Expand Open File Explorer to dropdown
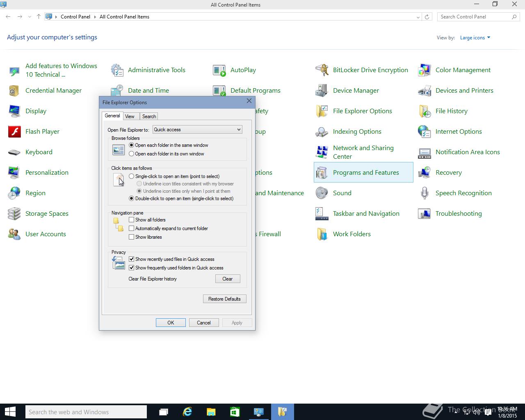The width and height of the screenshot is (525, 420). pos(197,130)
